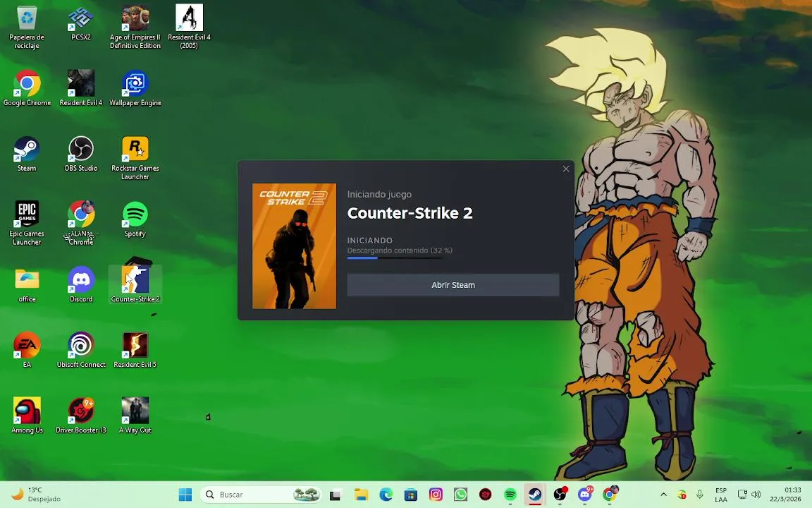The image size is (812, 508).
Task: Select the Google Chrome desktop shortcut
Action: tap(27, 88)
